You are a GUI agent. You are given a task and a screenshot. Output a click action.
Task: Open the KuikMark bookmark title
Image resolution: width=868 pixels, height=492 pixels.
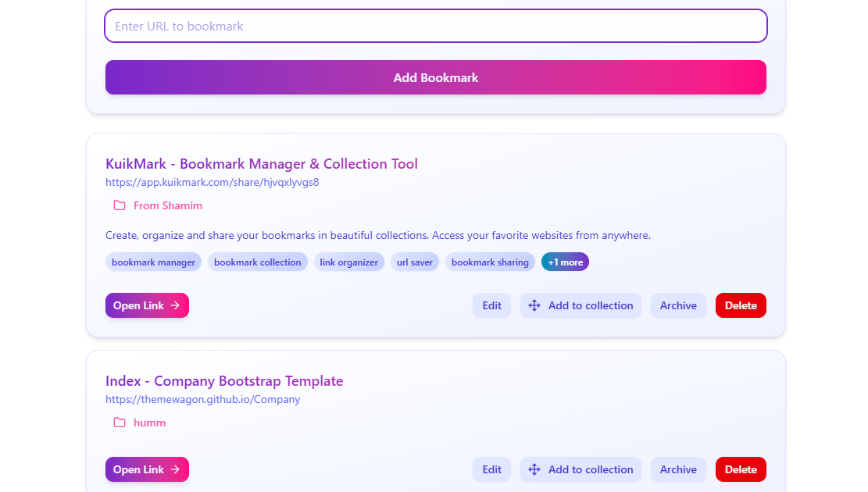pyautogui.click(x=261, y=164)
